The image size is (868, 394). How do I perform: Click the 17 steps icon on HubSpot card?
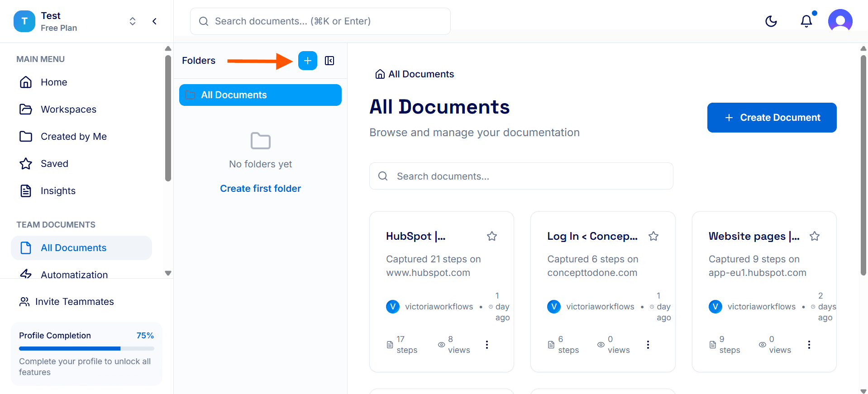[390, 345]
